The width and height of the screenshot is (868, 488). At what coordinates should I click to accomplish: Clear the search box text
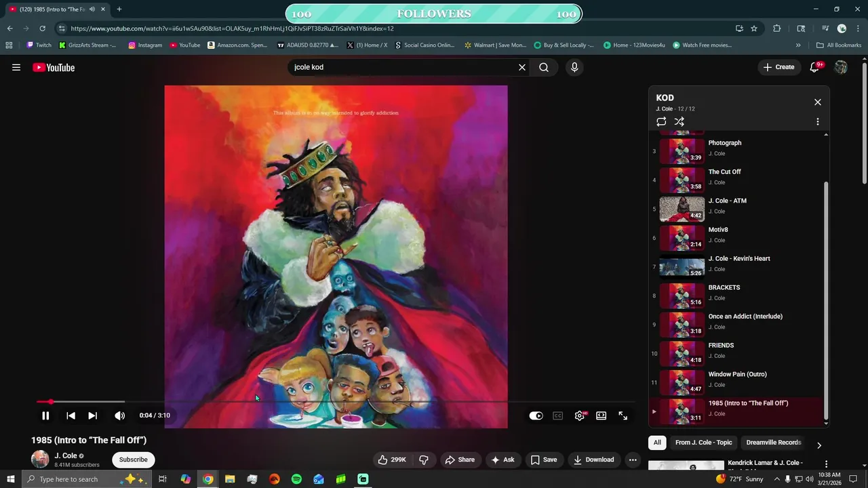(x=522, y=67)
